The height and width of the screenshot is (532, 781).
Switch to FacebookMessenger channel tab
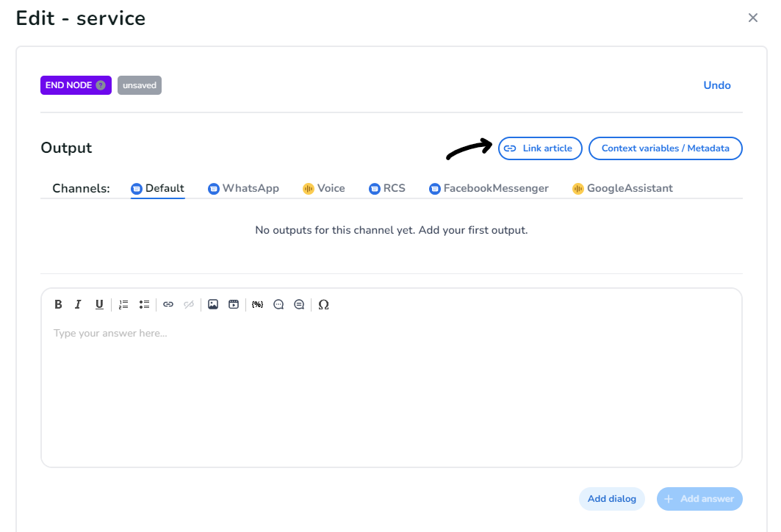[489, 188]
